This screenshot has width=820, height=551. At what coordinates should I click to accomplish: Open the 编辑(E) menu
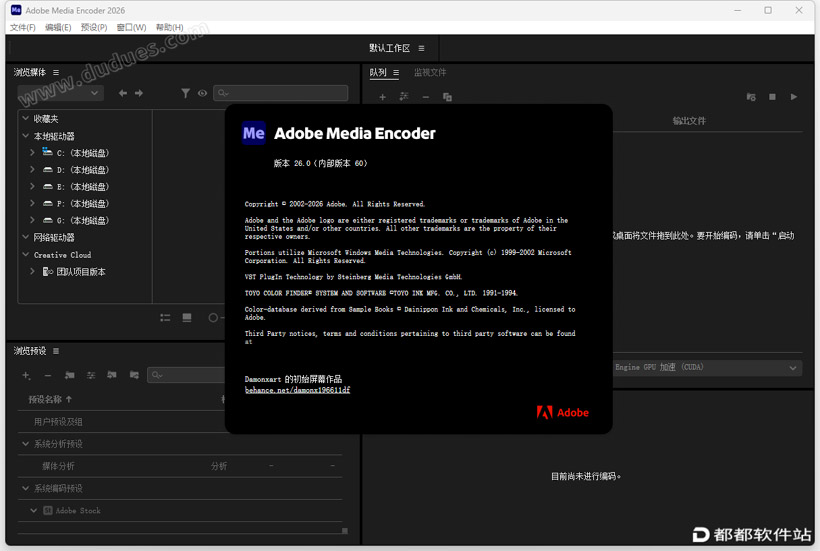58,27
